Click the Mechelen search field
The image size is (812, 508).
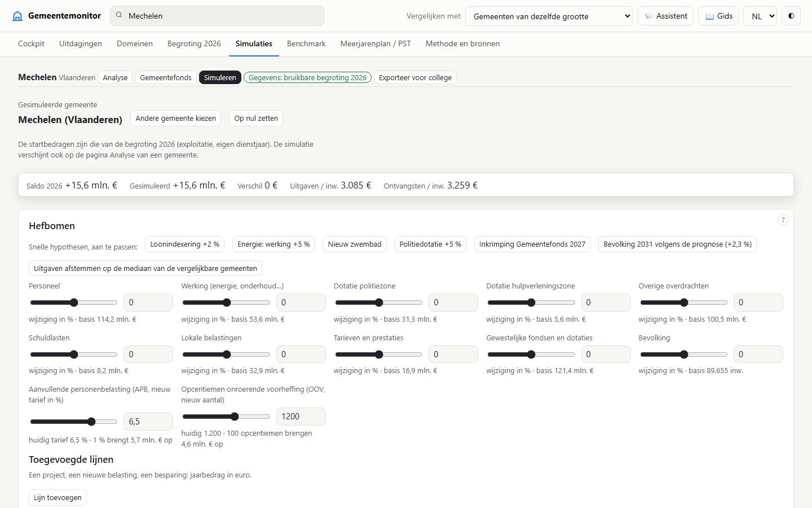217,16
